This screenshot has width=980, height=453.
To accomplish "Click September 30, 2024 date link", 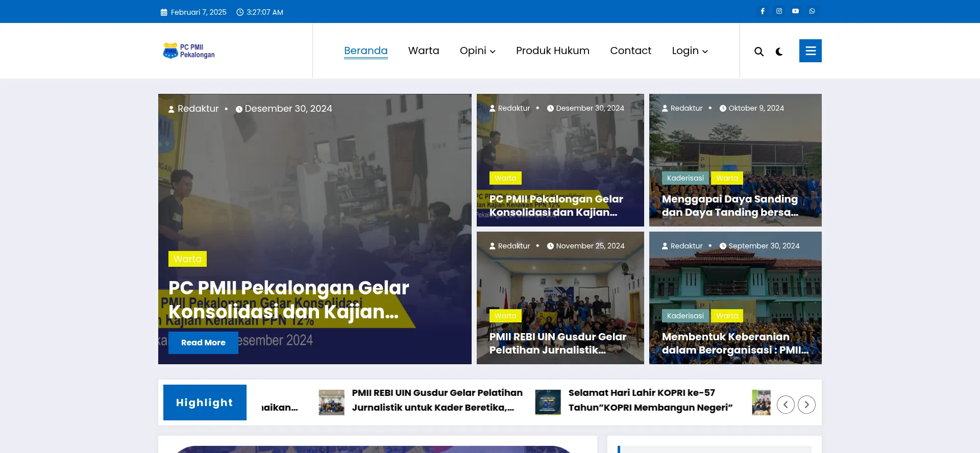I will (759, 246).
